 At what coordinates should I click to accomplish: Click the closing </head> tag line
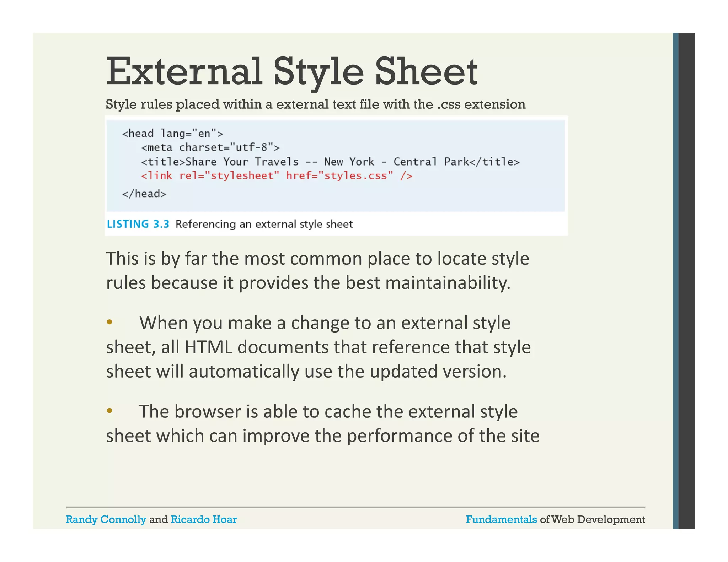(x=144, y=194)
